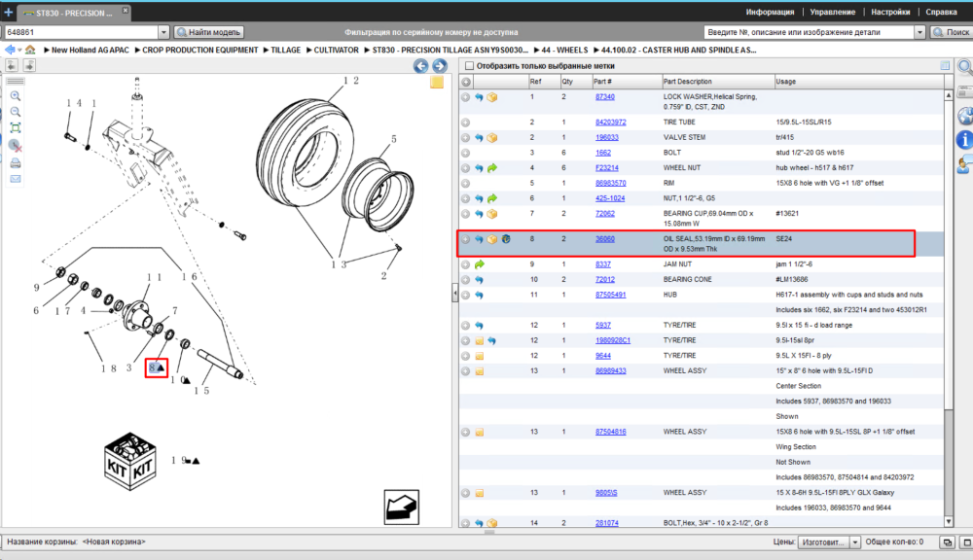Open the yellow note icon on the diagram

tap(437, 82)
